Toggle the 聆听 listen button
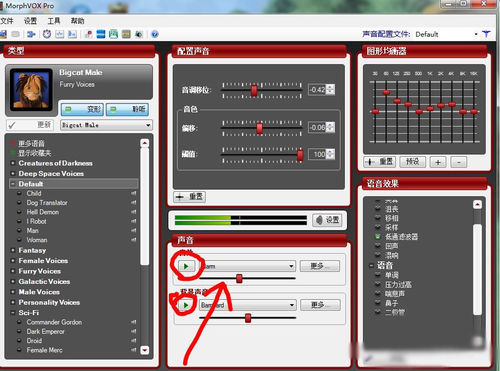 [x=127, y=109]
